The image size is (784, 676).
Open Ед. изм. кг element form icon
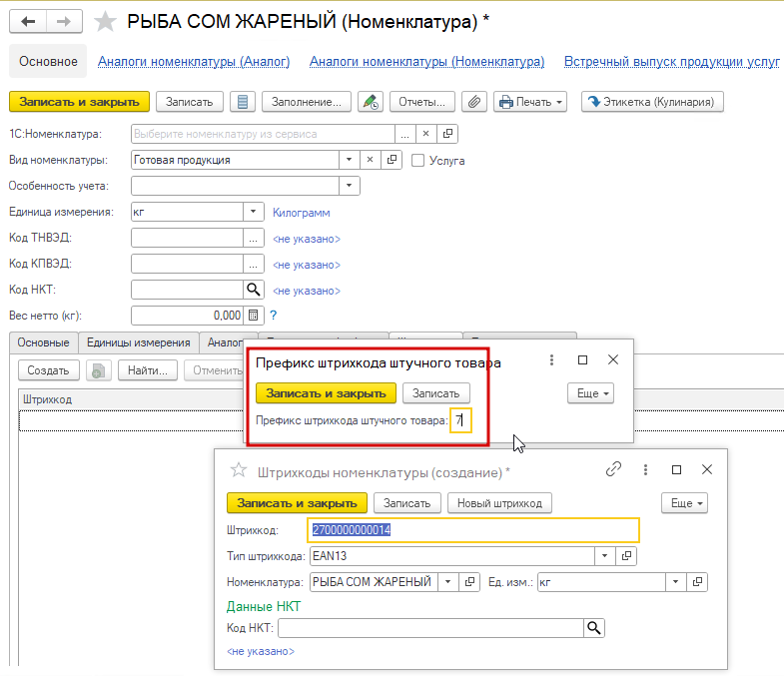click(697, 581)
